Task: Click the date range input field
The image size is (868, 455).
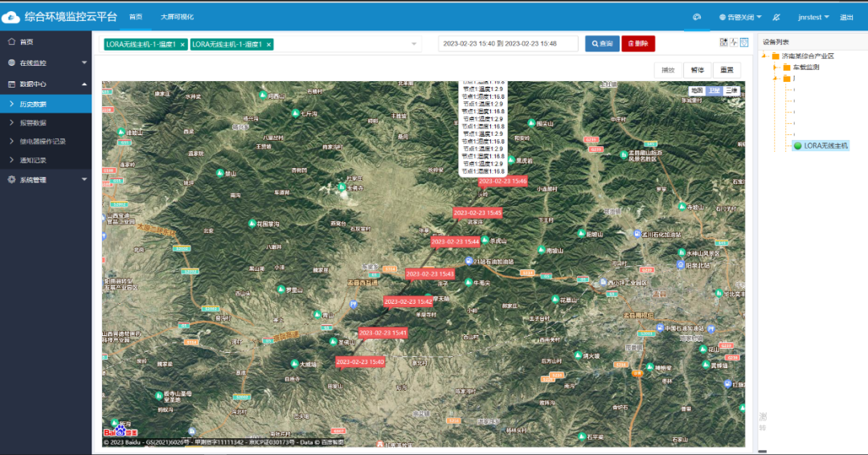Action: coord(508,43)
